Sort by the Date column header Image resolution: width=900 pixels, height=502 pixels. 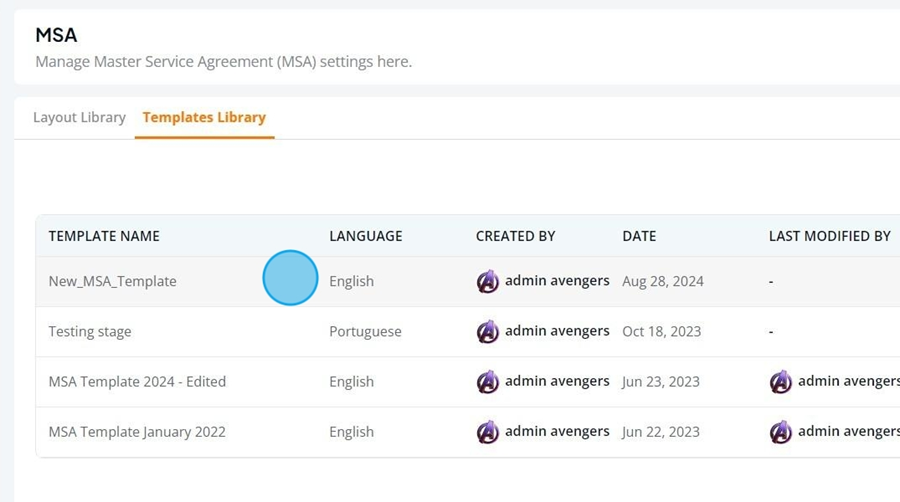click(639, 236)
